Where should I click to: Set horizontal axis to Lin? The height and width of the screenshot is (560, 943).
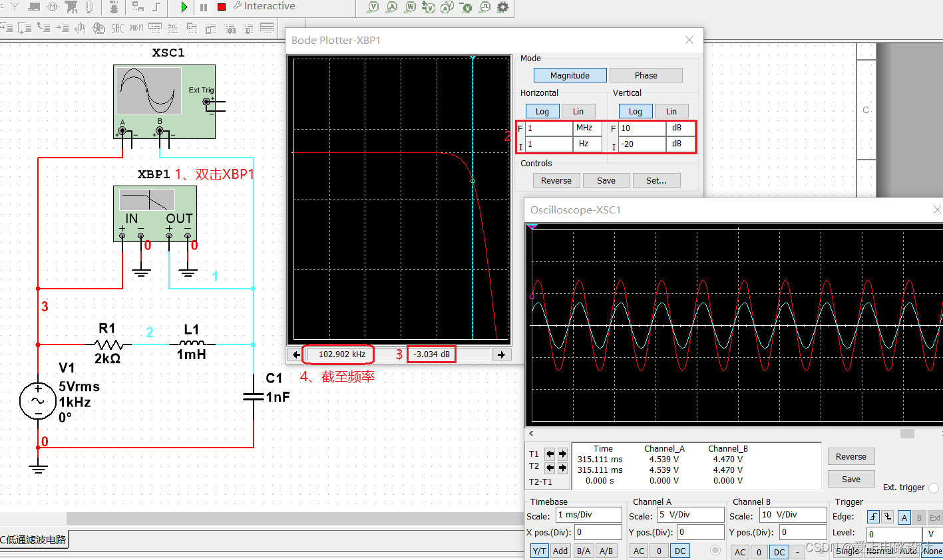point(578,111)
